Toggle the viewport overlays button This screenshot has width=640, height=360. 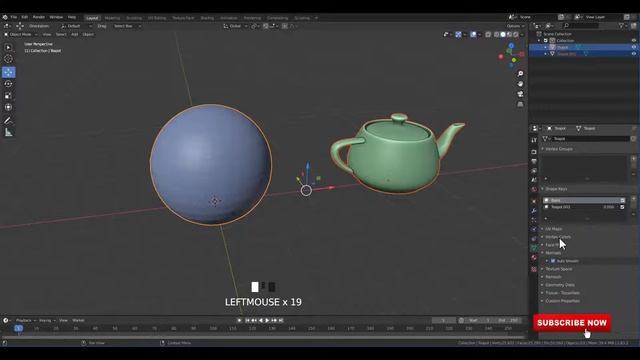(473, 35)
